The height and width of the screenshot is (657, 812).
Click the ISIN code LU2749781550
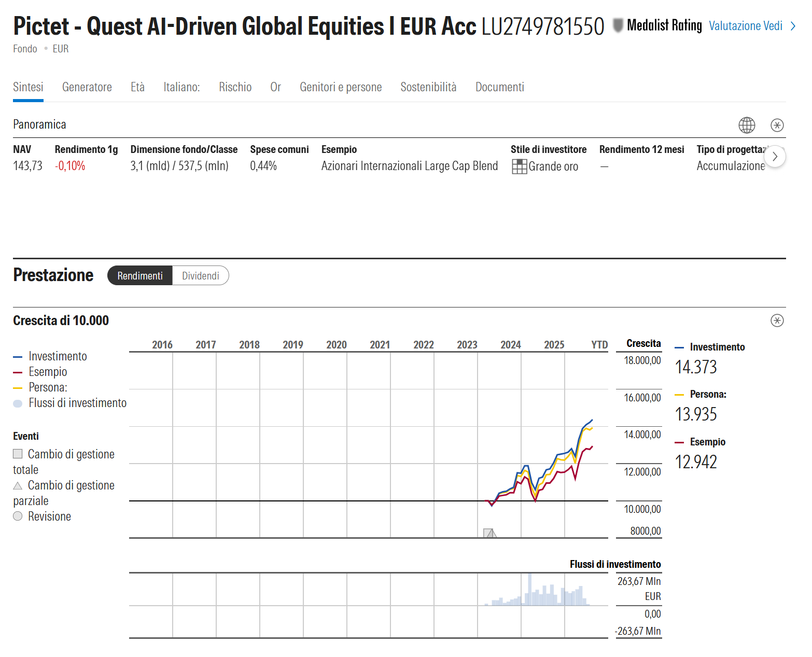(x=543, y=26)
